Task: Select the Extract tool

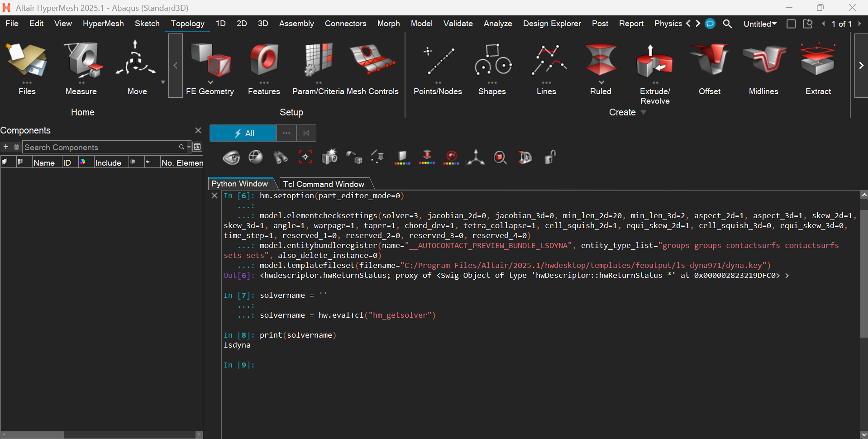Action: click(x=818, y=68)
